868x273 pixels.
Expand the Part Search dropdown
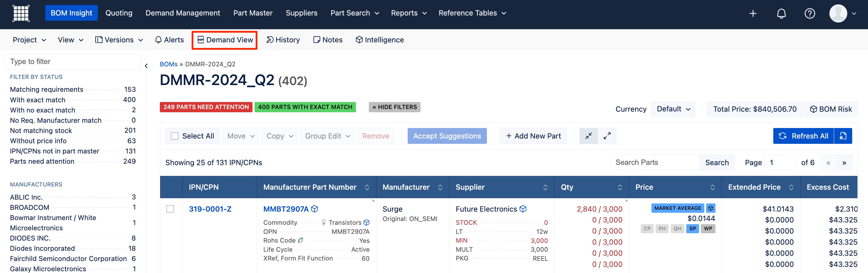[x=355, y=13]
